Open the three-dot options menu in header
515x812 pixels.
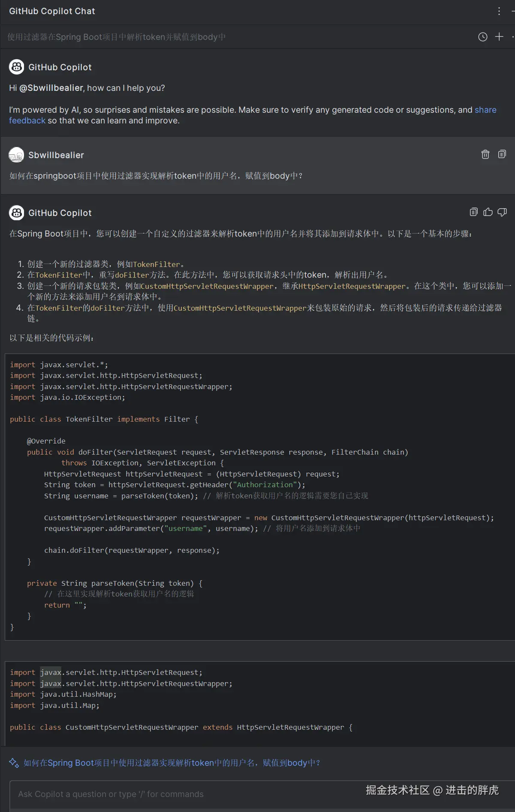coord(499,11)
